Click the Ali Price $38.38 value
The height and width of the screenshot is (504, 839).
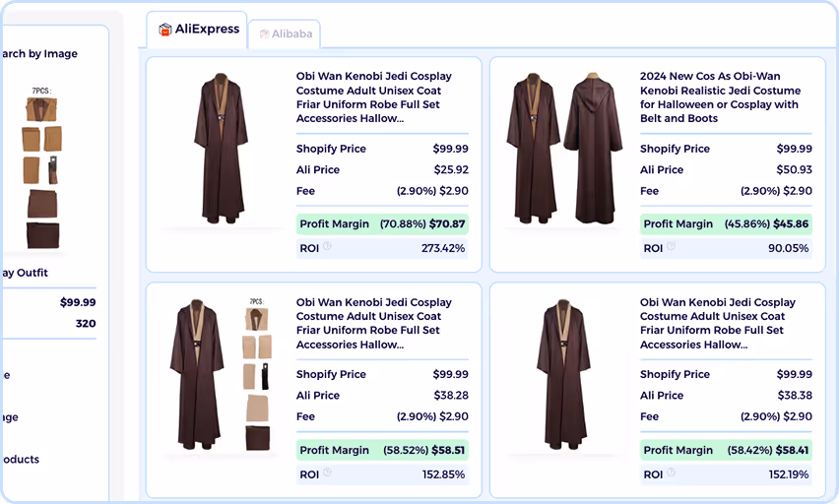(x=795, y=396)
